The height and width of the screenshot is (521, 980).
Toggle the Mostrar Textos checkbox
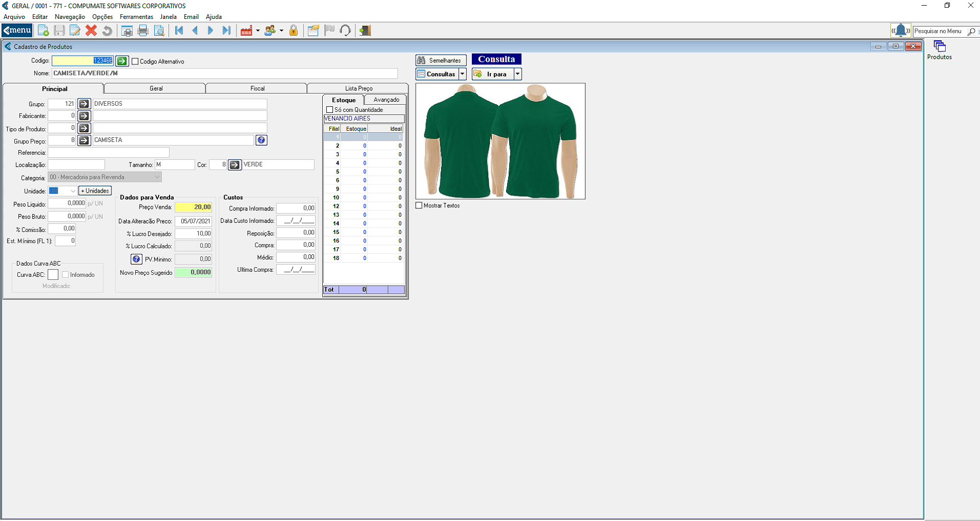(x=419, y=205)
